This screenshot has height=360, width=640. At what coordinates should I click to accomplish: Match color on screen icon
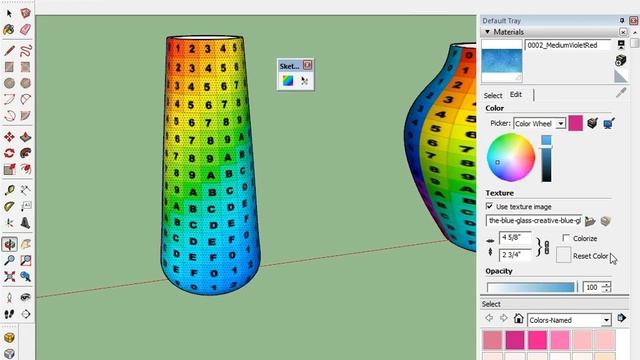coord(609,123)
